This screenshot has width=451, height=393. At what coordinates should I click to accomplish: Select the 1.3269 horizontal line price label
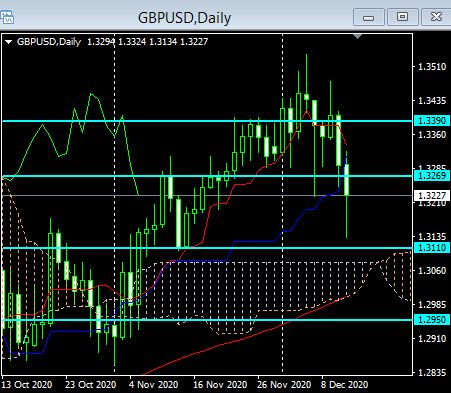click(x=432, y=176)
